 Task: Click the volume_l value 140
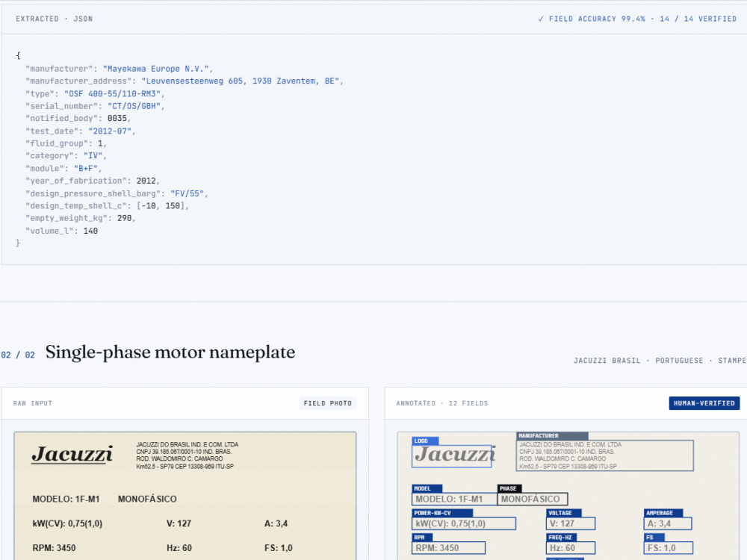pos(90,231)
